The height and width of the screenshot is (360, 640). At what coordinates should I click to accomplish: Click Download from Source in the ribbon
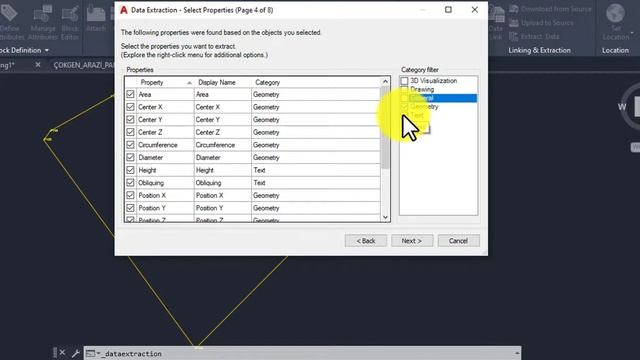tap(551, 9)
